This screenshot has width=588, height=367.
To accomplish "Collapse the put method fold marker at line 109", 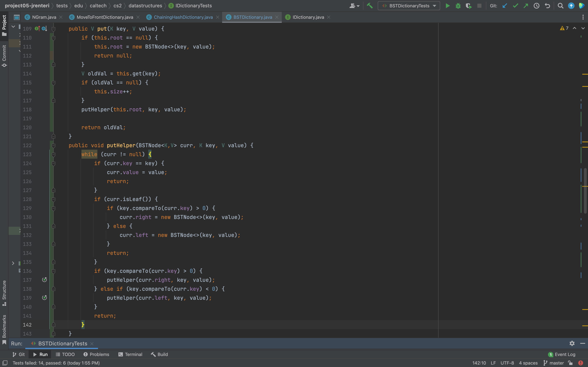I will [x=53, y=29].
